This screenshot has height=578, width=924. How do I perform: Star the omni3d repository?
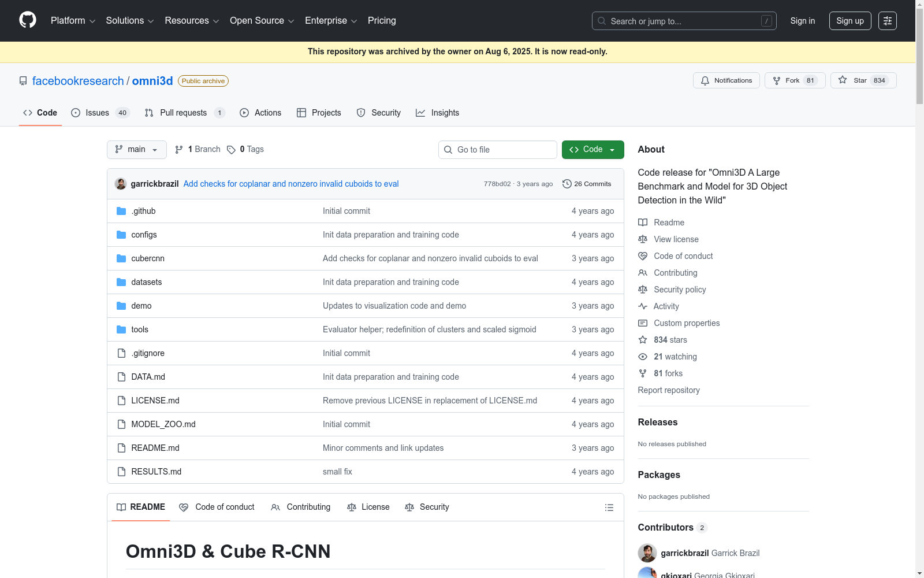863,80
